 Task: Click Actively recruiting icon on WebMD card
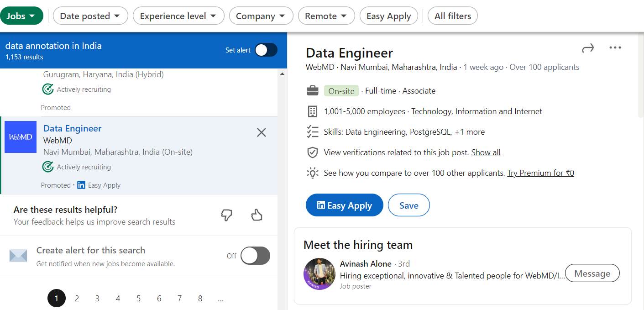tap(48, 167)
